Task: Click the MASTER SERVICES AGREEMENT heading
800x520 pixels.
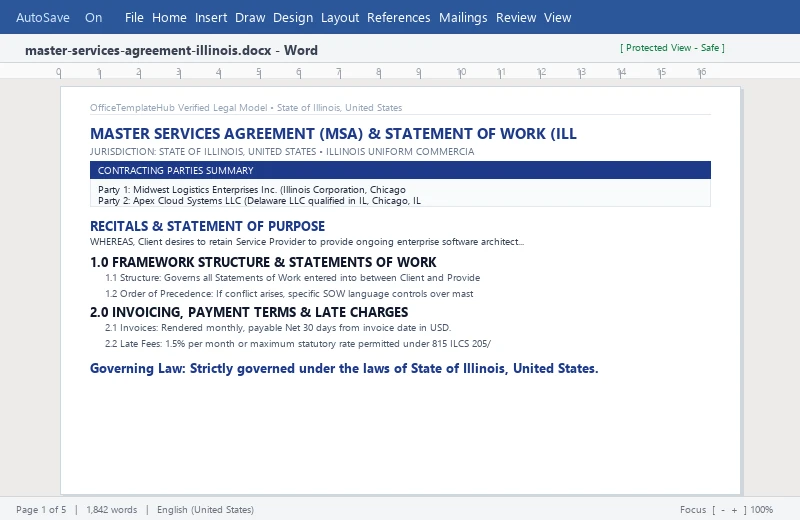Action: tap(333, 134)
